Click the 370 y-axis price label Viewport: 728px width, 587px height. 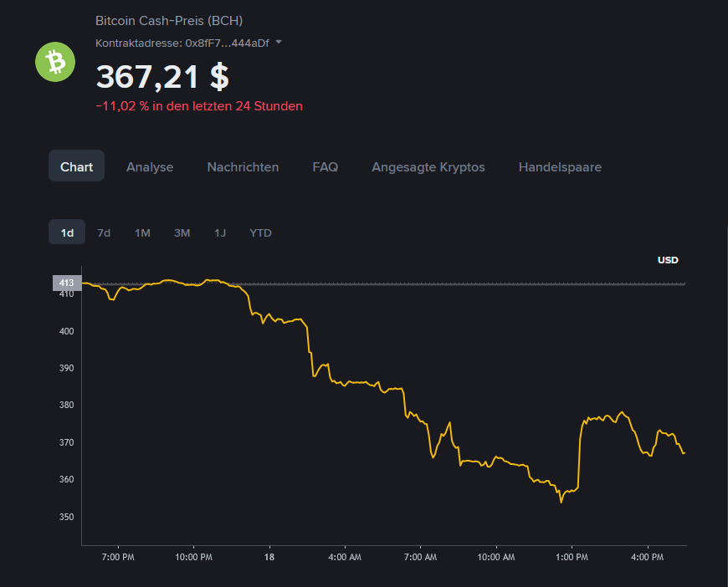click(66, 442)
